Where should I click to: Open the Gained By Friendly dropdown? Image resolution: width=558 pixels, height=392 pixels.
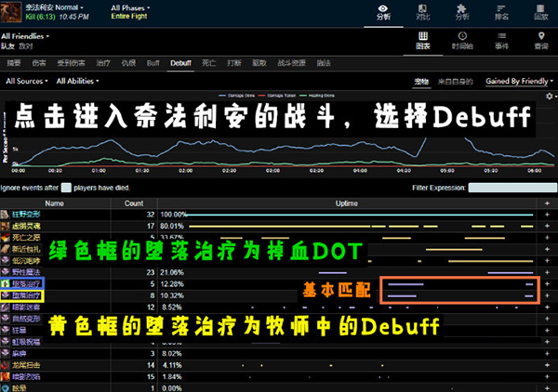click(515, 82)
